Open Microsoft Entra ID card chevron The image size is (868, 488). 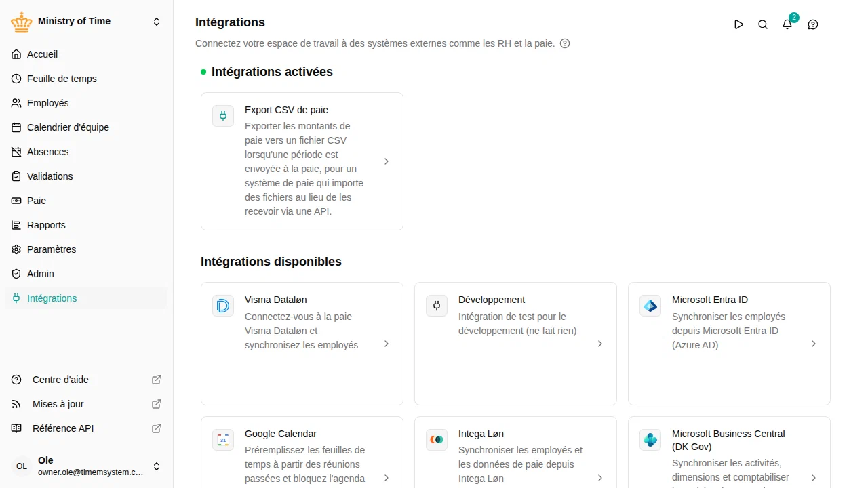click(814, 344)
